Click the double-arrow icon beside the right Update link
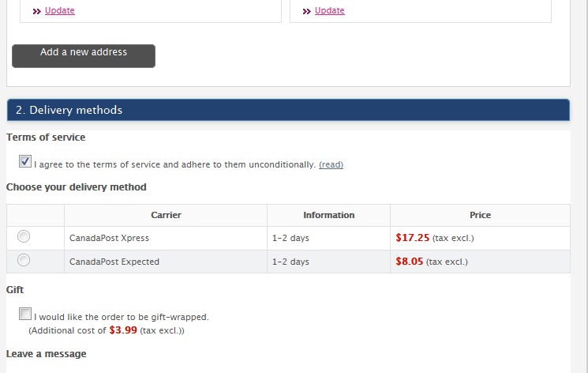 coord(307,11)
